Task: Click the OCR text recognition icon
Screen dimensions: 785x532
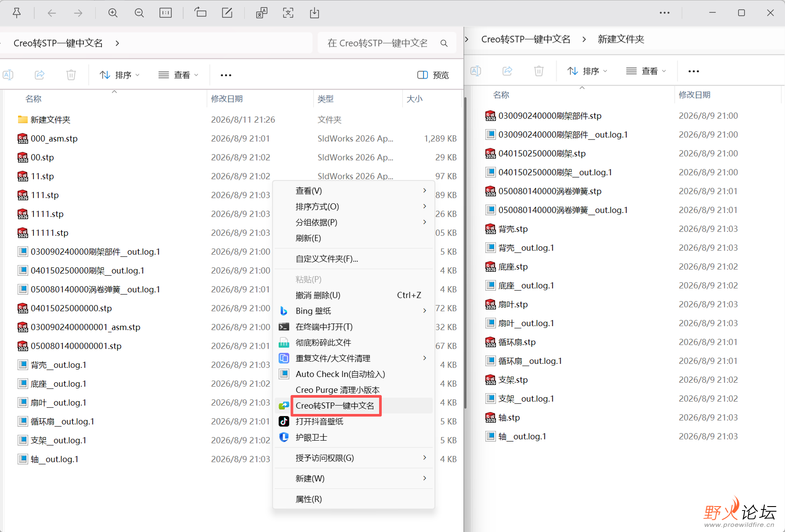Action: point(261,13)
